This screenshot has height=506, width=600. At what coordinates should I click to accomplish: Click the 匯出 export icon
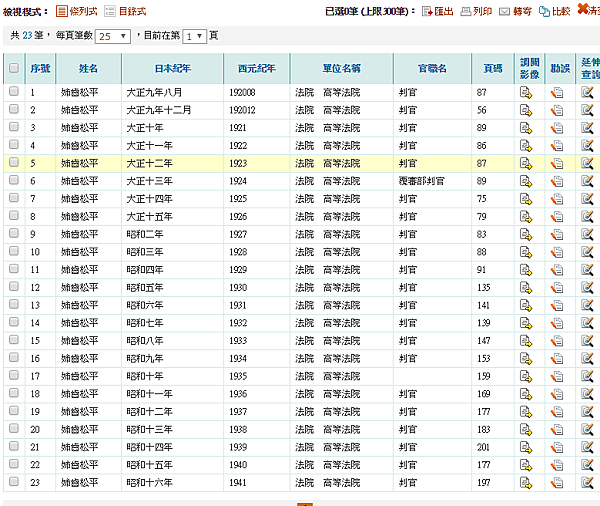pyautogui.click(x=427, y=11)
